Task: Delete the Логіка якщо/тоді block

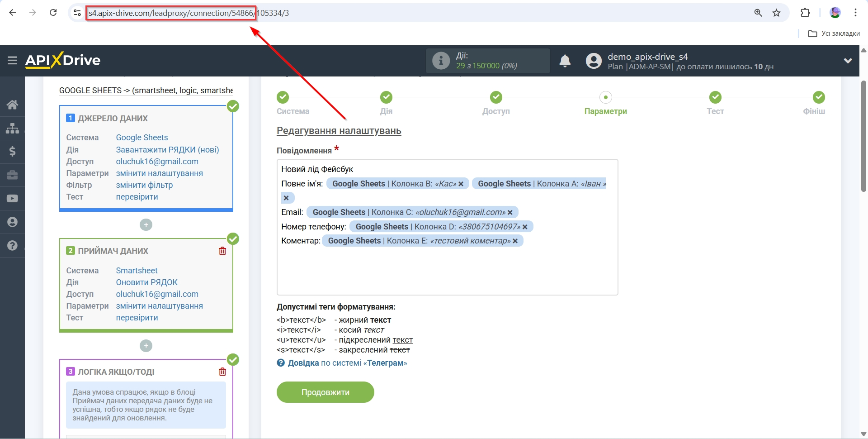Action: click(222, 372)
